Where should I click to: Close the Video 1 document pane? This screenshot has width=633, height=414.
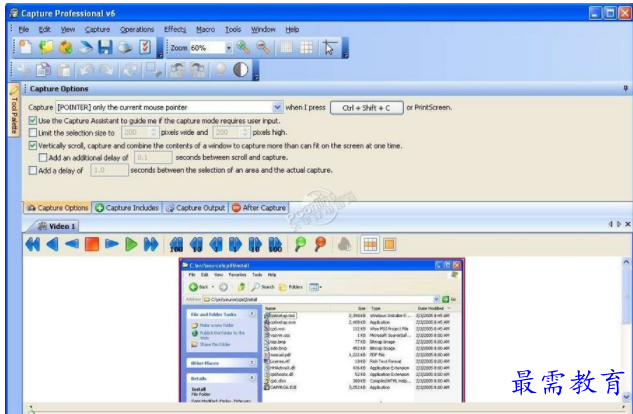[x=627, y=224]
